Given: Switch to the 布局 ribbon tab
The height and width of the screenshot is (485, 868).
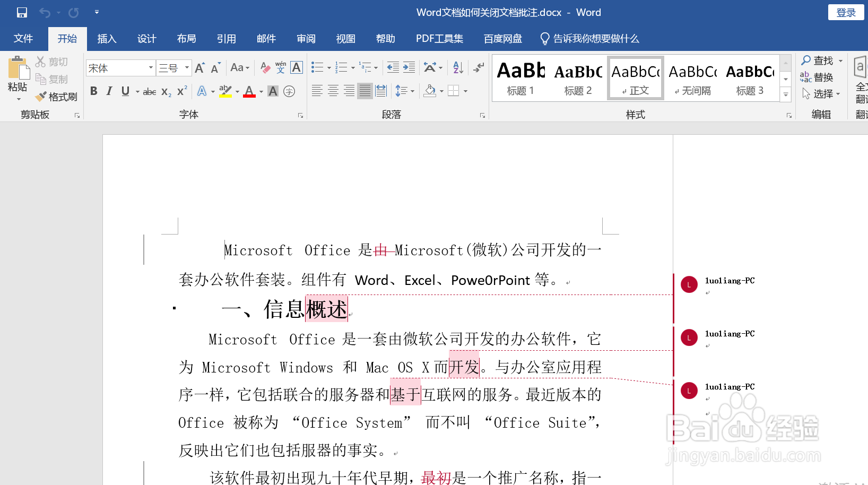Looking at the screenshot, I should [x=186, y=39].
